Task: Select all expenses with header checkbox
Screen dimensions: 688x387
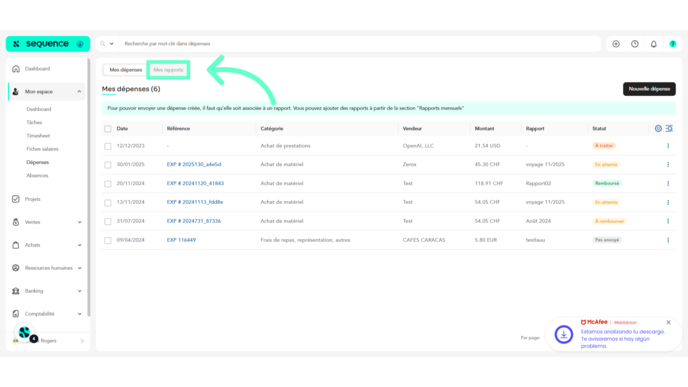Action: (108, 129)
